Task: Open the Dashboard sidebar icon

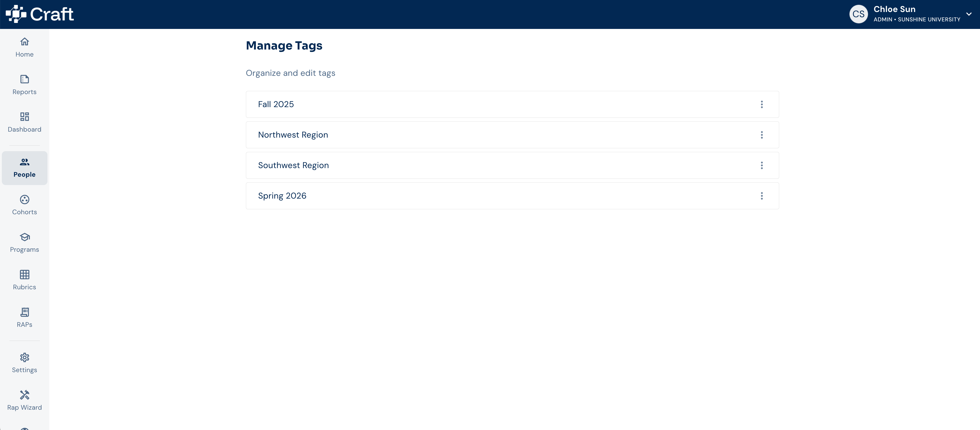Action: (24, 116)
